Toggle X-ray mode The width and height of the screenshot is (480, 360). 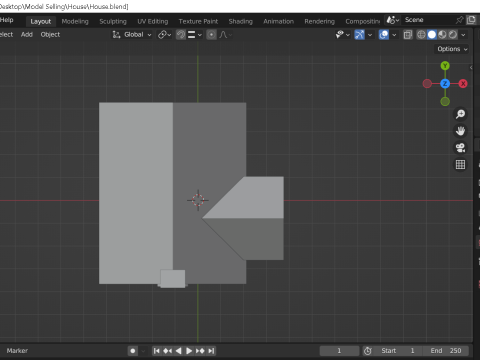[408, 35]
